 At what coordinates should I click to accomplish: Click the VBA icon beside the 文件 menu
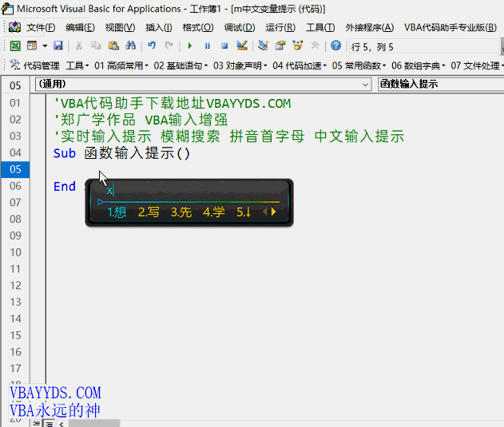[15, 27]
